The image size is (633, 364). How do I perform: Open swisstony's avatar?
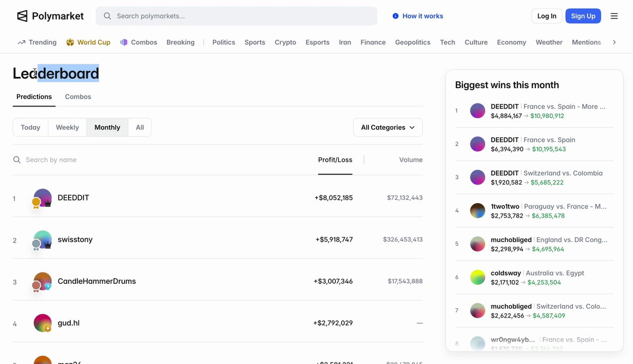[x=42, y=240]
